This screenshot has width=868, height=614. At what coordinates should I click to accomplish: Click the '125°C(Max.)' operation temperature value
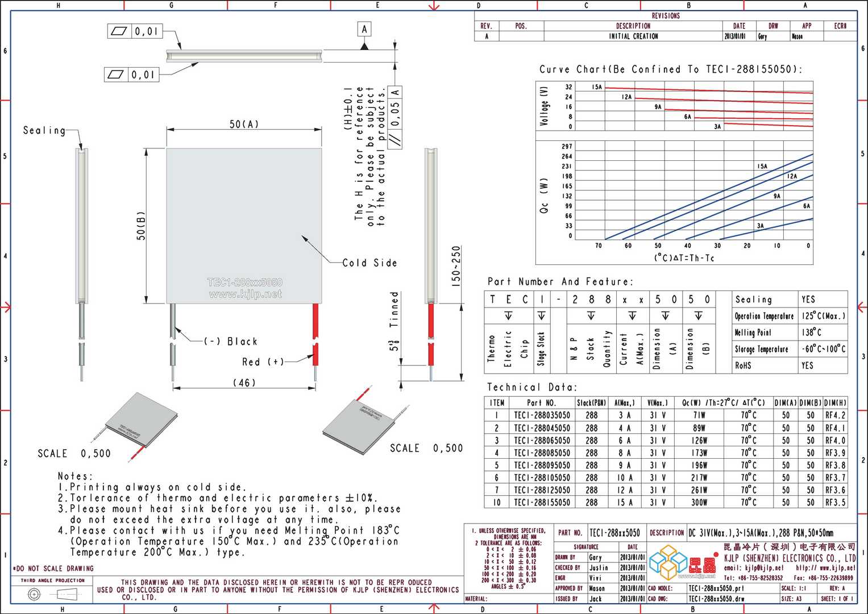tap(823, 316)
